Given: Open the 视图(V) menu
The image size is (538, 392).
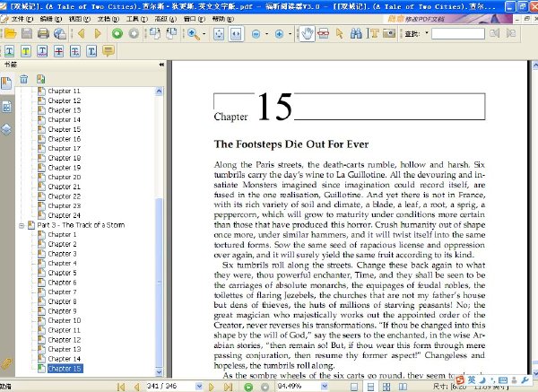Looking at the screenshot, I should pos(80,19).
